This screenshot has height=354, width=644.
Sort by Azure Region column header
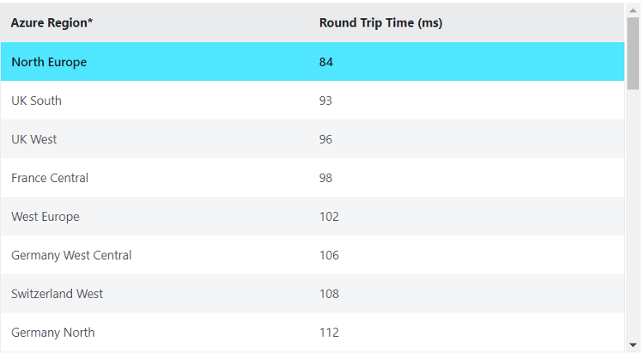pos(52,22)
